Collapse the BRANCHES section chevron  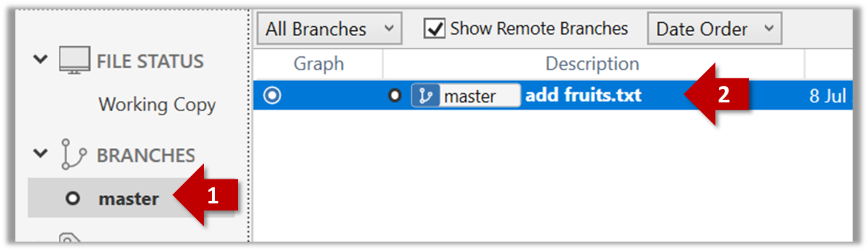click(41, 154)
